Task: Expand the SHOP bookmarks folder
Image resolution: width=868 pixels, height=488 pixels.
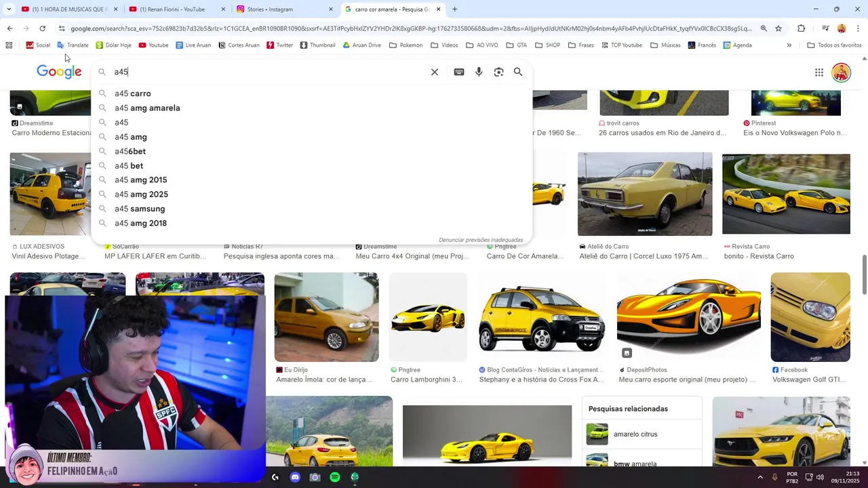Action: click(x=547, y=45)
